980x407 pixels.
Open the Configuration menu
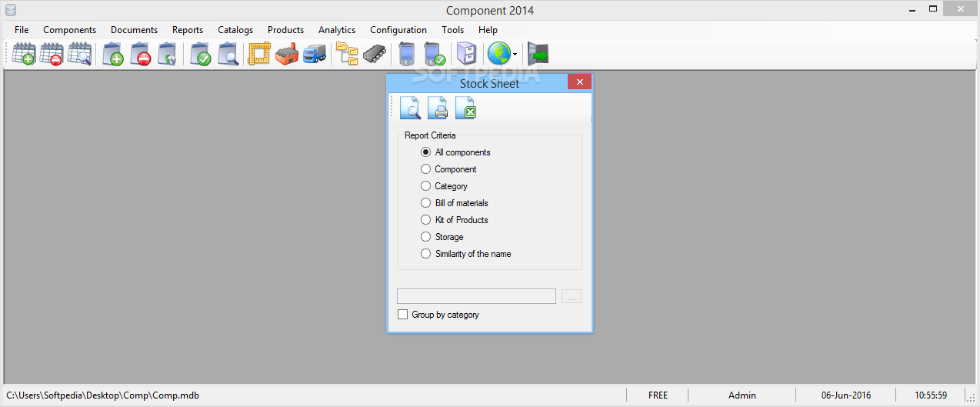pyautogui.click(x=398, y=30)
